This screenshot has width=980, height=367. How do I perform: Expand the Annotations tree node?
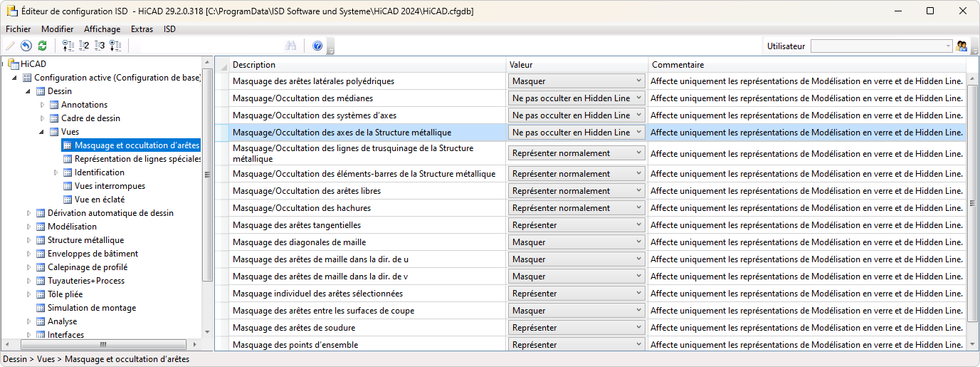click(x=43, y=105)
